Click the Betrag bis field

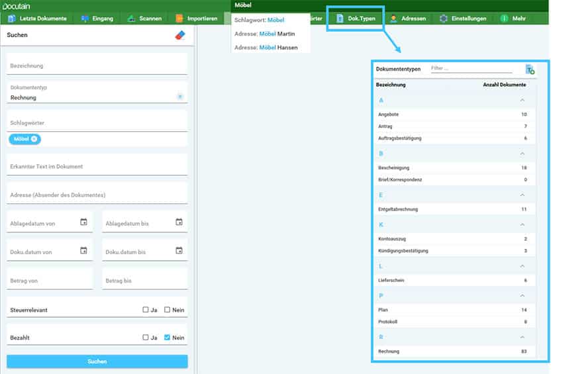(145, 279)
